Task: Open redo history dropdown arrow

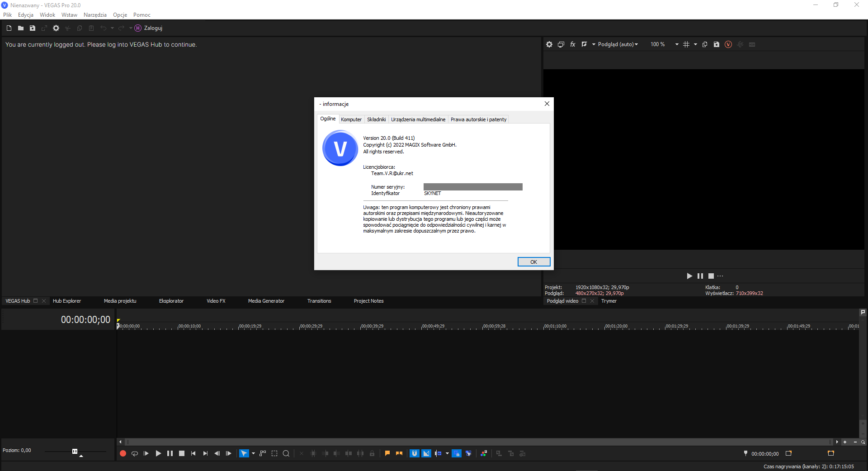Action: (131, 28)
